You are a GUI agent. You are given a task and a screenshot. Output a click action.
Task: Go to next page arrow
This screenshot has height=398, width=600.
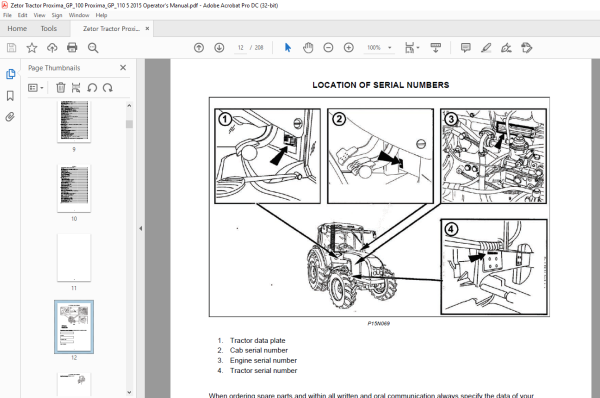pyautogui.click(x=219, y=48)
